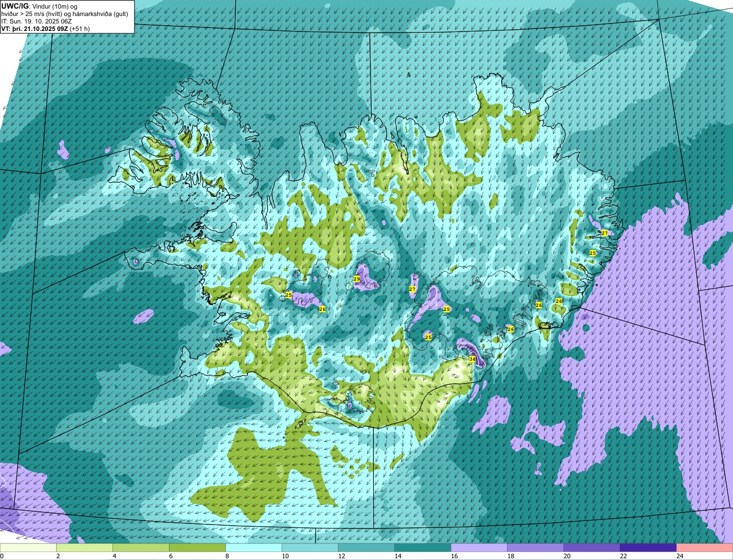Screen dimensions: 733x560
Task: Click the legend tick label 4
Action: [x=115, y=555]
